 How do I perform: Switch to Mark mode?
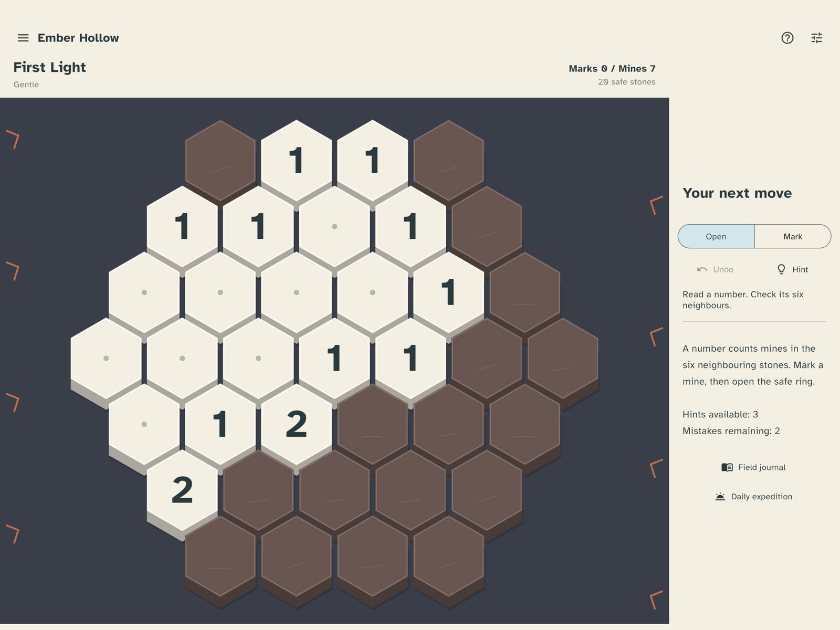pyautogui.click(x=793, y=236)
